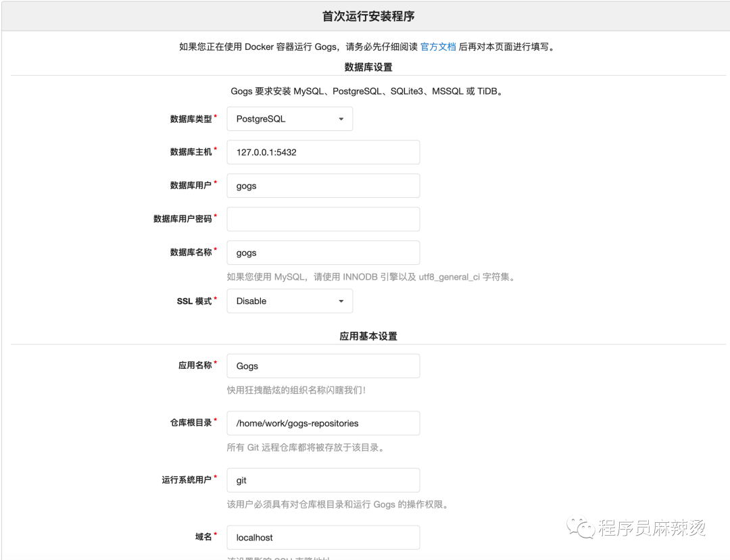Image resolution: width=730 pixels, height=560 pixels.
Task: Click the 官方文档 link
Action: tap(438, 47)
